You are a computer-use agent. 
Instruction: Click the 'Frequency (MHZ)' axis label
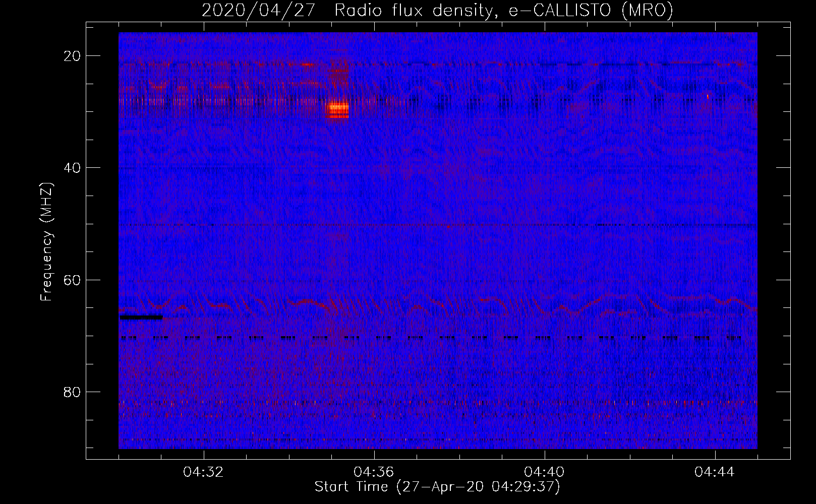click(x=46, y=242)
